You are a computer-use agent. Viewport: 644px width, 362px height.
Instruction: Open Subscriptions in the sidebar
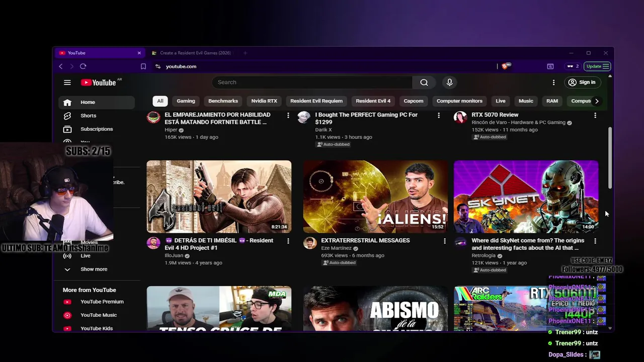tap(97, 129)
